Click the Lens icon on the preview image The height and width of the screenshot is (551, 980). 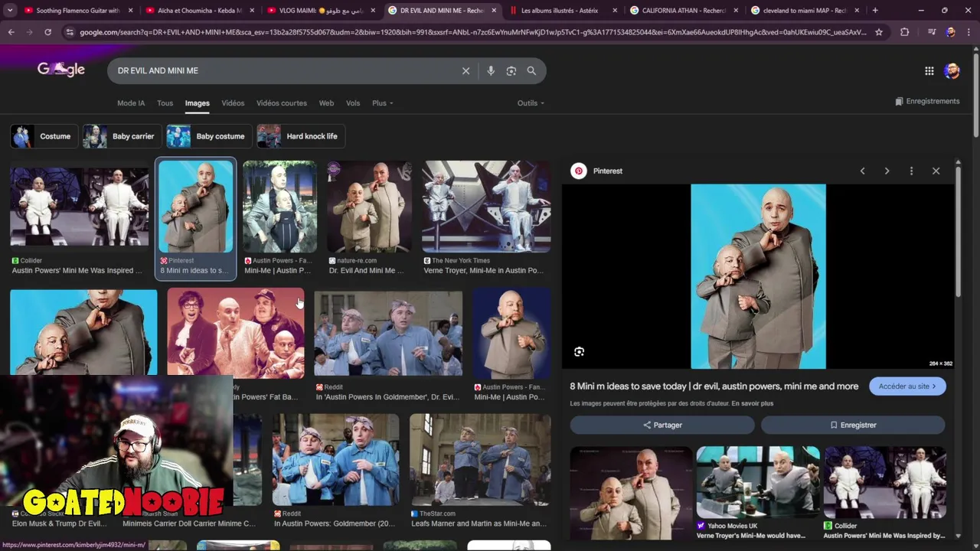tap(579, 351)
